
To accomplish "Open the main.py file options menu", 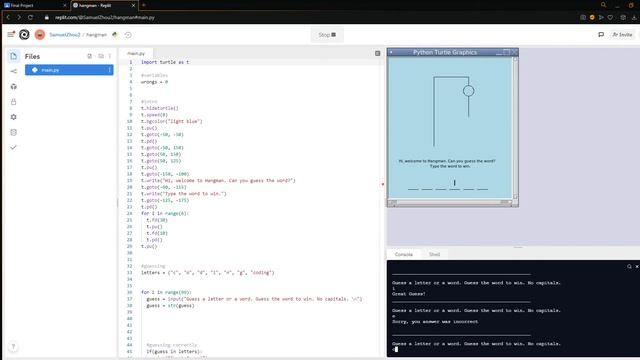I will click(x=109, y=70).
